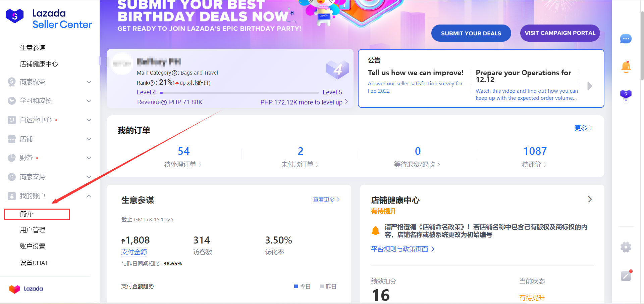Open the chat bubble icon
The height and width of the screenshot is (304, 644).
pos(626,39)
